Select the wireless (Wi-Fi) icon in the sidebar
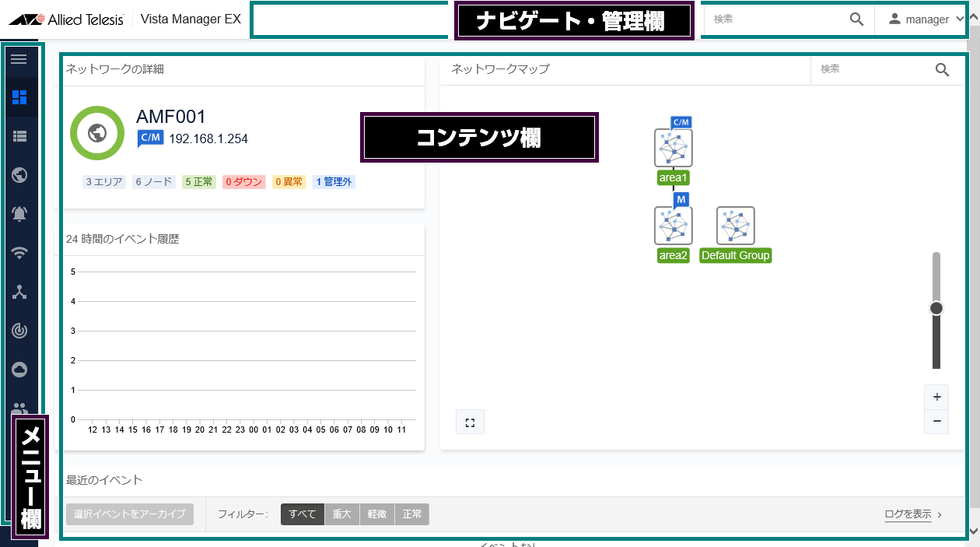Screen dimensions: 980x547 (19, 252)
